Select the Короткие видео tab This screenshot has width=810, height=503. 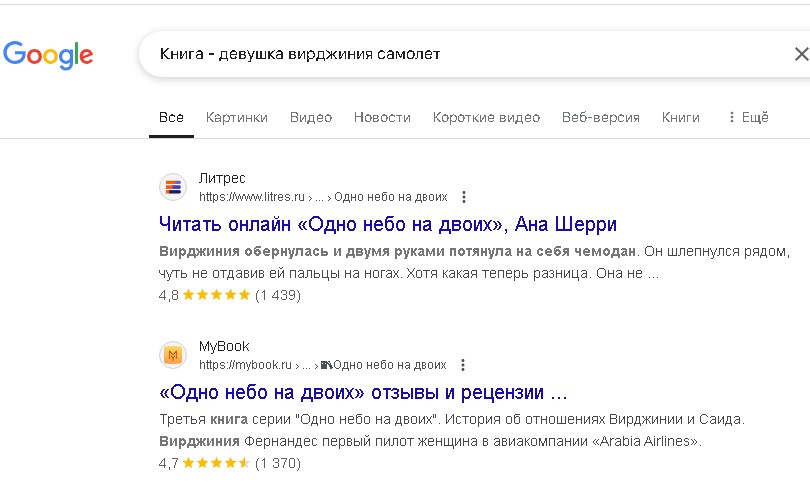coord(486,117)
